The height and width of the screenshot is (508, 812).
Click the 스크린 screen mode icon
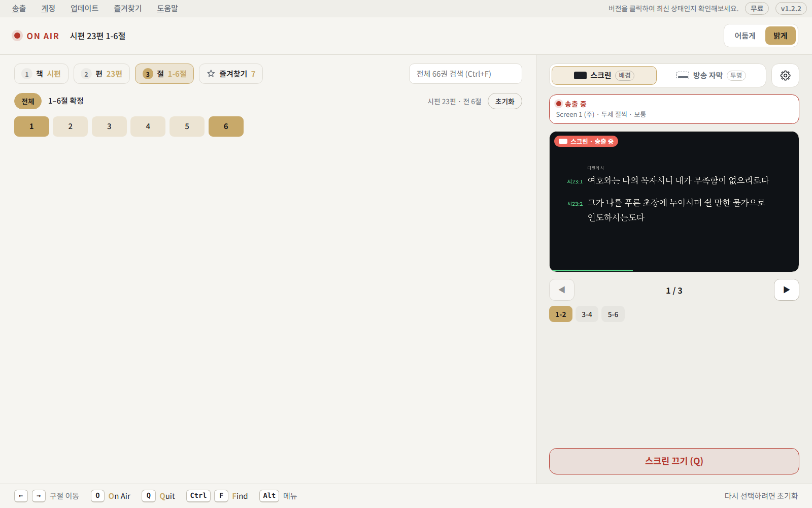coord(580,75)
